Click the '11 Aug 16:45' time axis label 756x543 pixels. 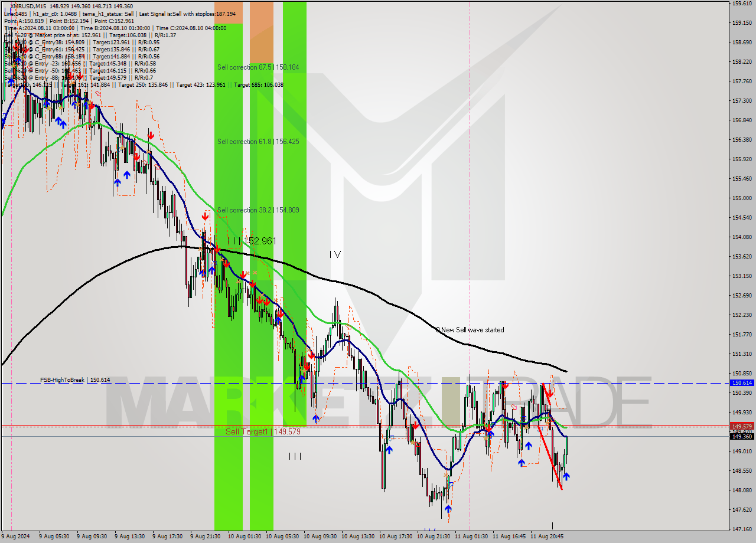(509, 537)
